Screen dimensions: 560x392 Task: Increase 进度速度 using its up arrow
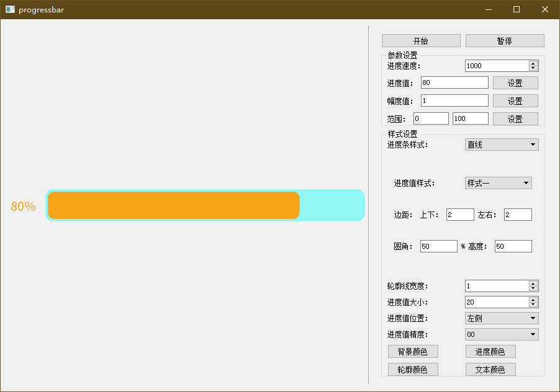(533, 63)
